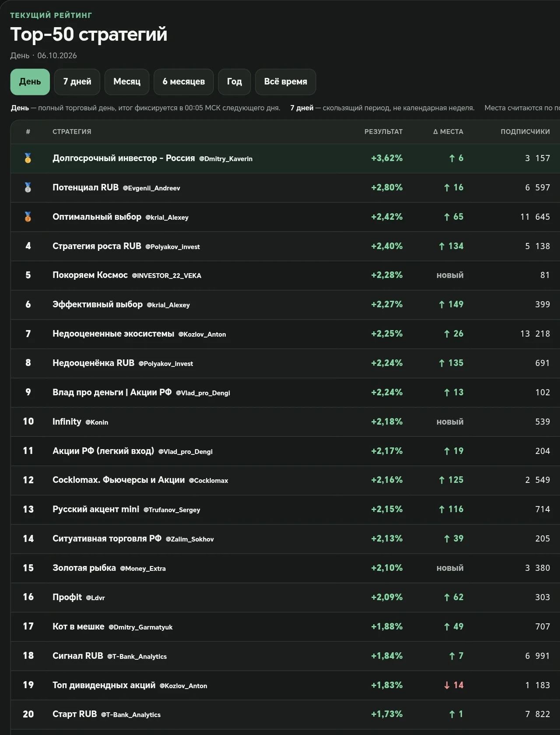Open the Стратегия роста RUB strategy

(97, 246)
